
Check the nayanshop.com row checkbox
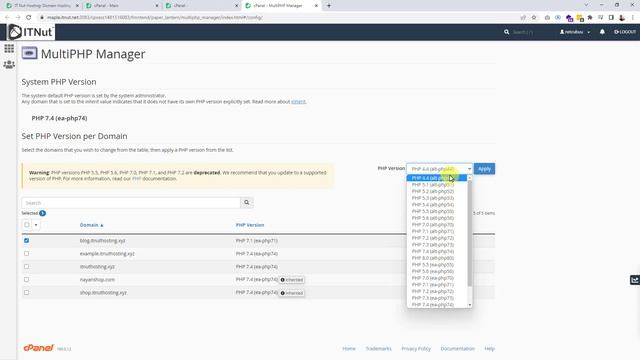tap(27, 280)
